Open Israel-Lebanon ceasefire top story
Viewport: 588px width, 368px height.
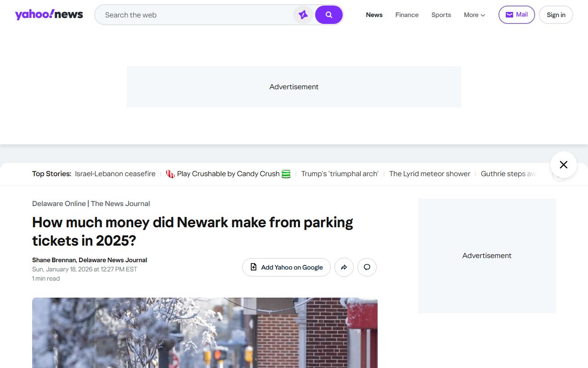click(115, 174)
